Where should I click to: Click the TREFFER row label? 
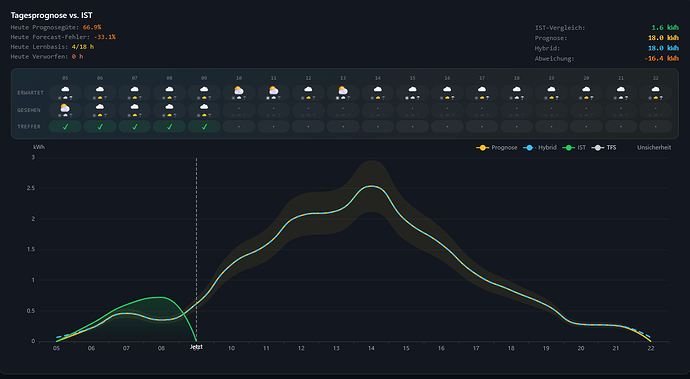[29, 127]
